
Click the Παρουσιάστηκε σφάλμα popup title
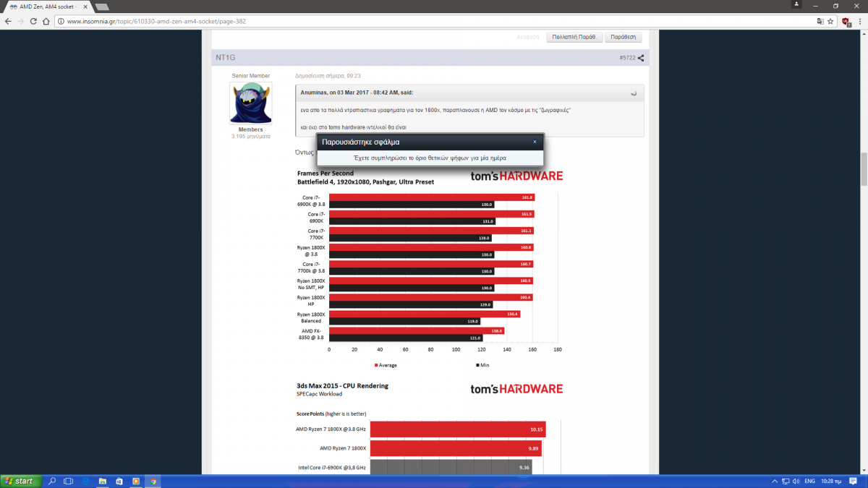tap(361, 142)
